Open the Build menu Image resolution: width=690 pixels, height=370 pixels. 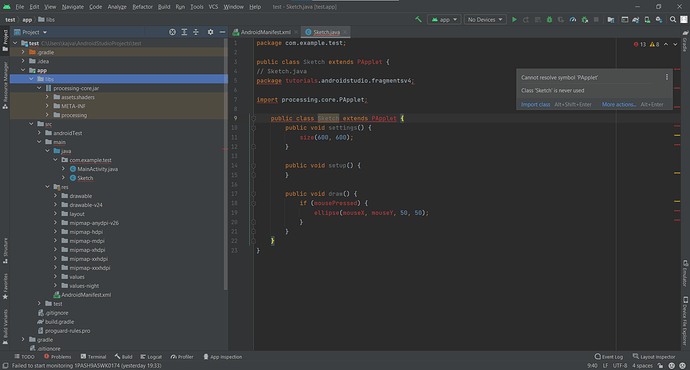pyautogui.click(x=164, y=7)
